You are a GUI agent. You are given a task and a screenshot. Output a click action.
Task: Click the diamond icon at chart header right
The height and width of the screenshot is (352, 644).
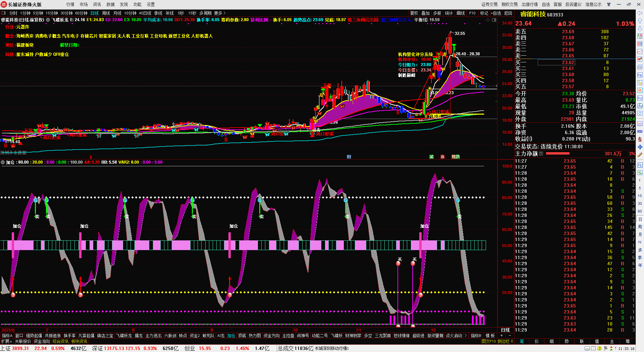pyautogui.click(x=488, y=20)
